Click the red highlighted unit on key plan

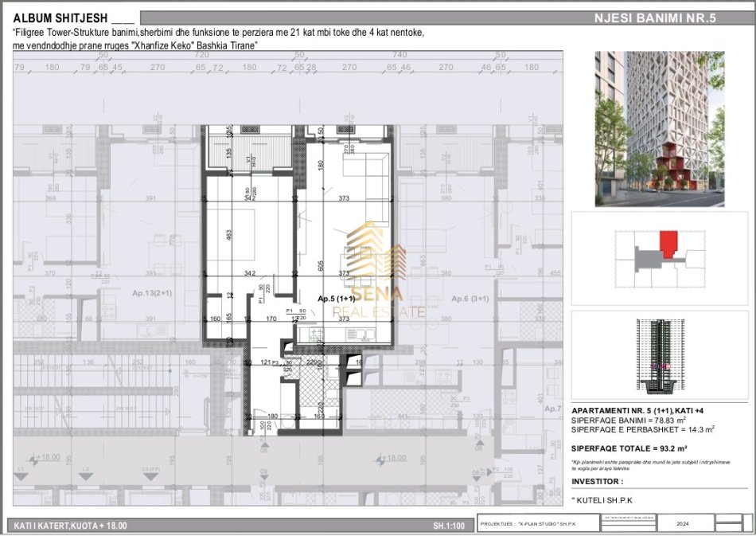669,242
